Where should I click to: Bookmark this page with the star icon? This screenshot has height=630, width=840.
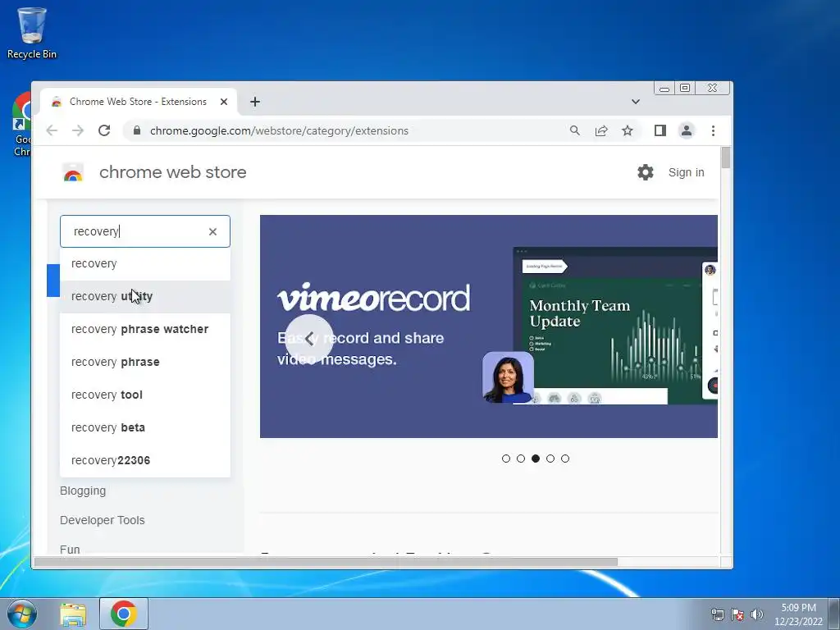pos(628,130)
